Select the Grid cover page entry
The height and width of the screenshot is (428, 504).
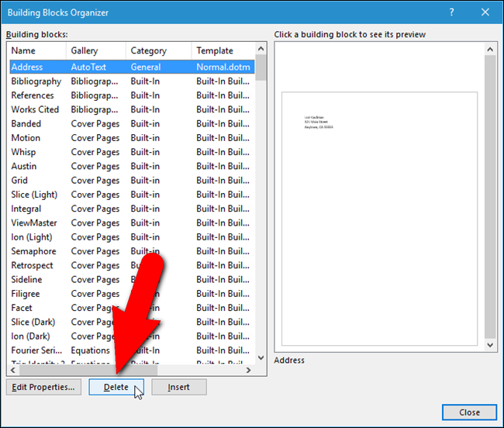point(132,180)
